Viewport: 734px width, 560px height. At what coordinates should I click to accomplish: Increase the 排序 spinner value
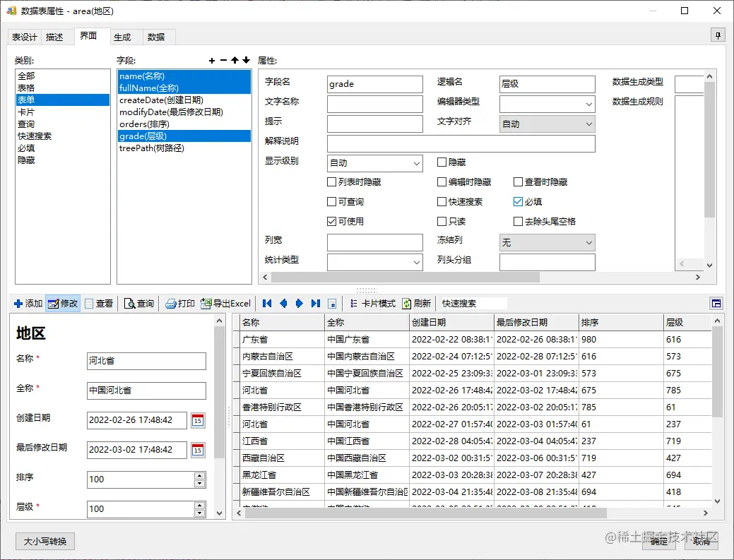pos(200,475)
